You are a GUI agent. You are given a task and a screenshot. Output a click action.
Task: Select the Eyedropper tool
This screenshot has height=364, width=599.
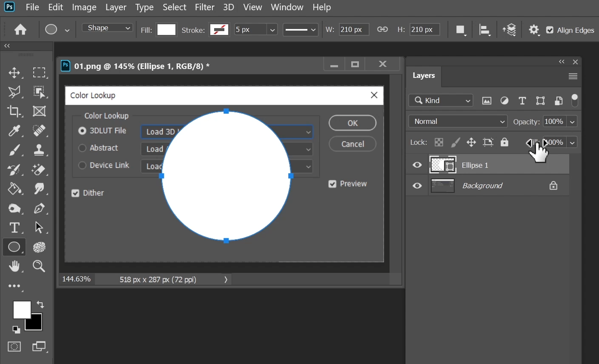pyautogui.click(x=14, y=131)
